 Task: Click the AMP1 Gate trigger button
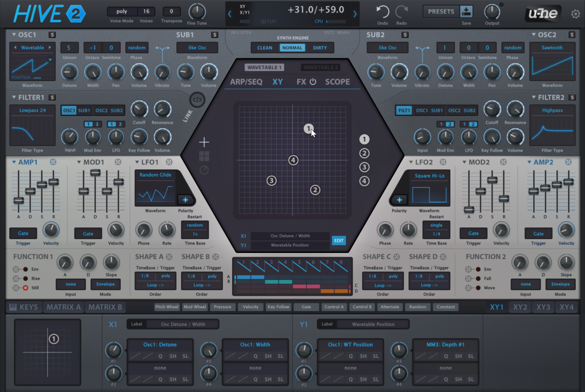click(23, 233)
